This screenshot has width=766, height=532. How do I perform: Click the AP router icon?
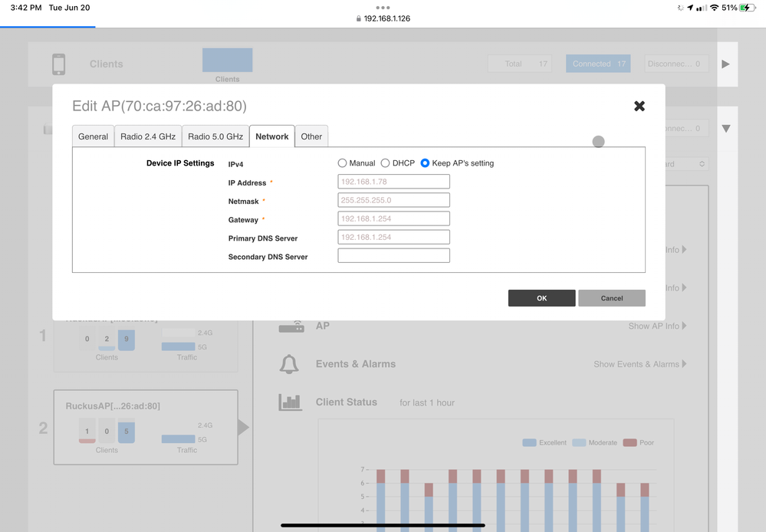291,327
